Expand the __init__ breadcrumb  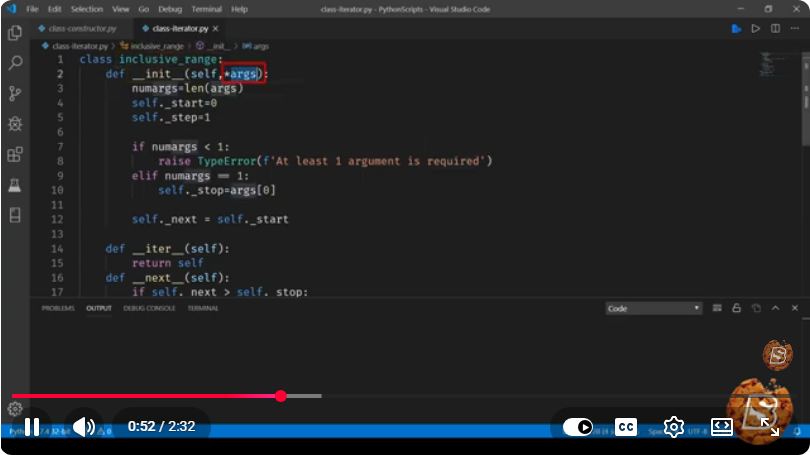[213, 46]
